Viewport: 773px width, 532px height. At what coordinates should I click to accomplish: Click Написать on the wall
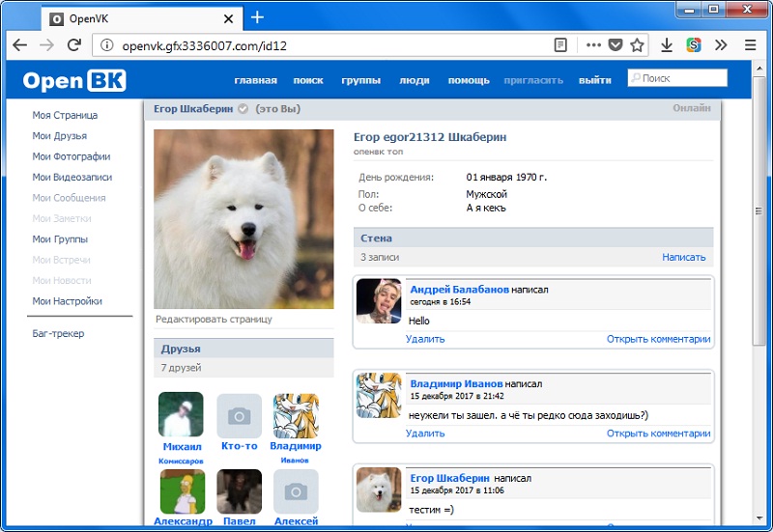(x=683, y=257)
